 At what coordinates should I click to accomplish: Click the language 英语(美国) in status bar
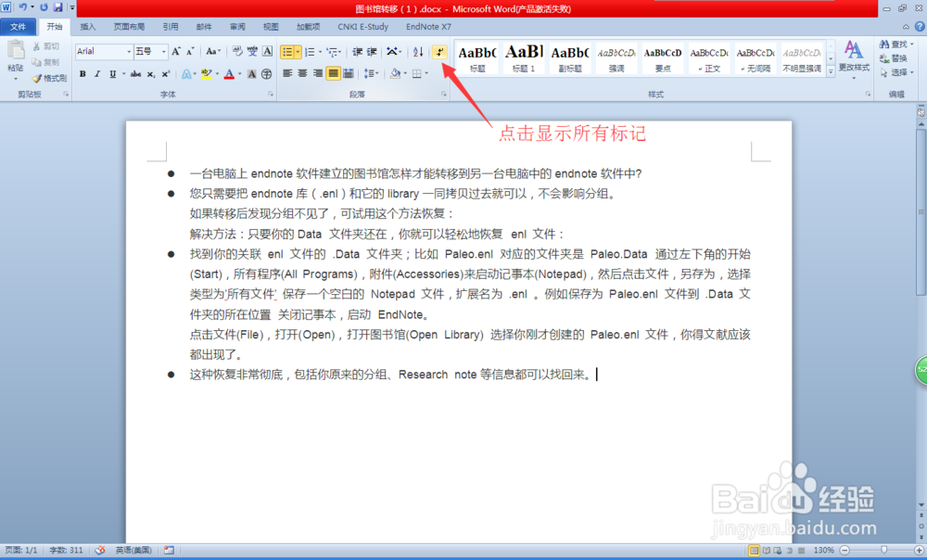tap(133, 550)
